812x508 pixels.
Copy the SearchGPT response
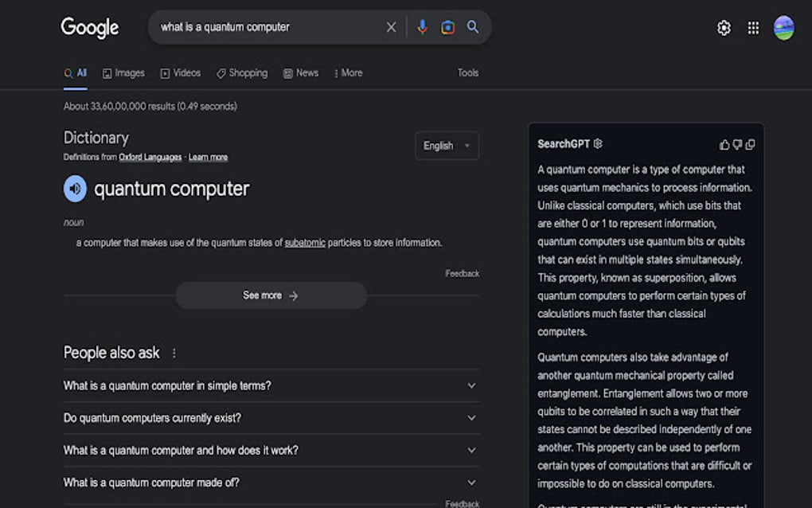coord(750,144)
